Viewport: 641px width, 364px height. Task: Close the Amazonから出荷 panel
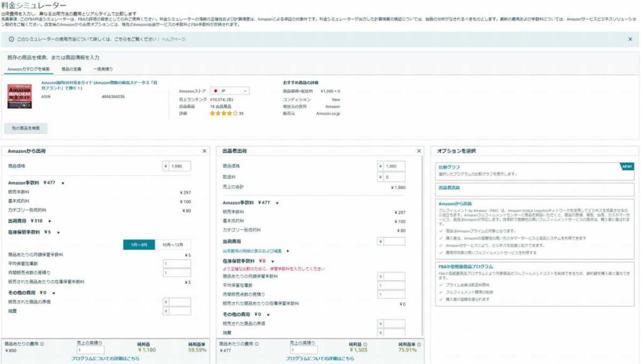[204, 151]
